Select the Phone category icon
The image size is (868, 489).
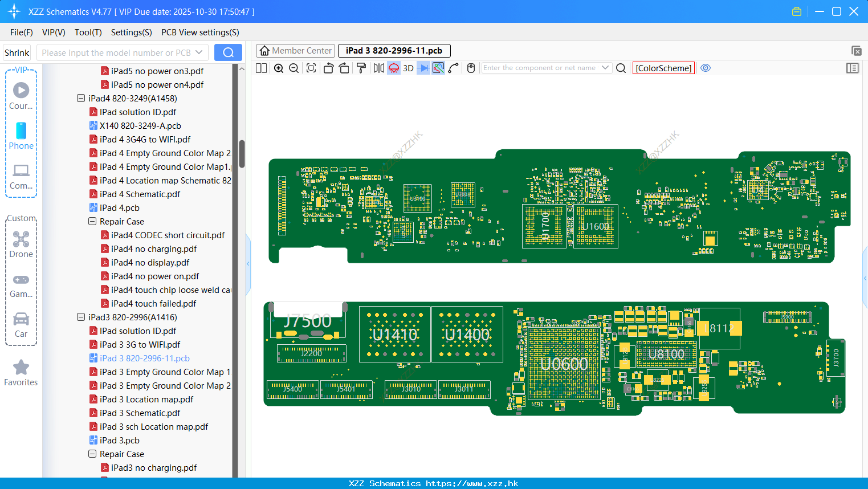click(21, 136)
